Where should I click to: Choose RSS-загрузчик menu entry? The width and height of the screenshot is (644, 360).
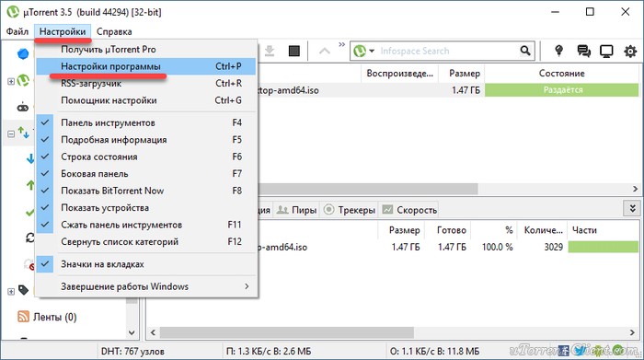tap(145, 84)
